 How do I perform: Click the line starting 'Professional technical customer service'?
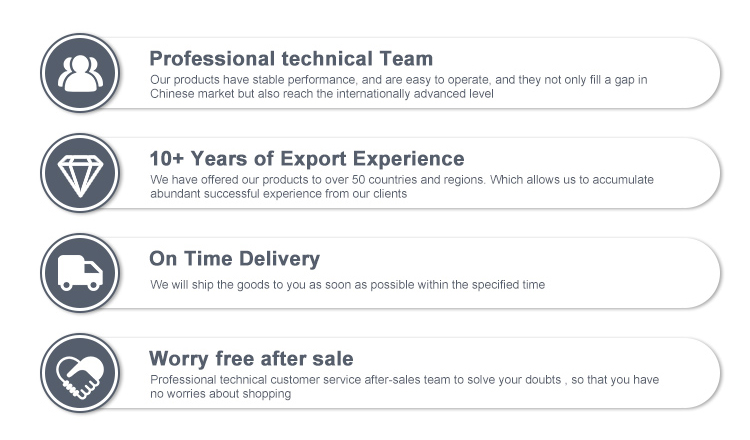tap(404, 380)
